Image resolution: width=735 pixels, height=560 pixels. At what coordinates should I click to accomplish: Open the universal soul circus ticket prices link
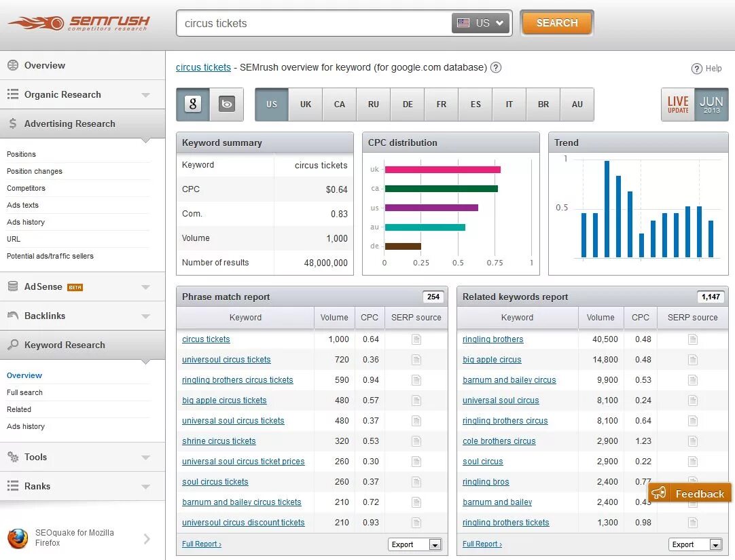coord(243,462)
